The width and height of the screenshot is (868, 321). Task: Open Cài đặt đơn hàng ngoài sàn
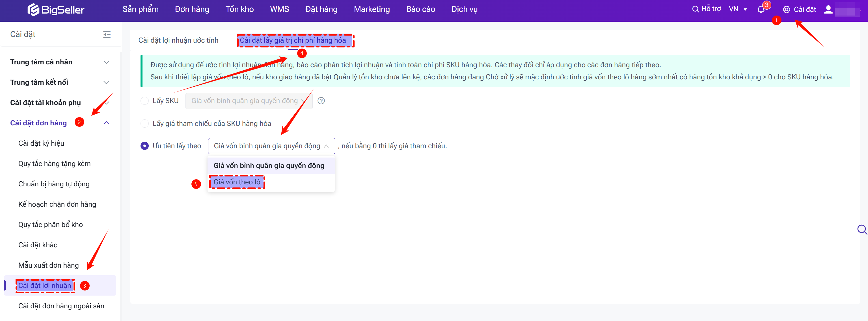pyautogui.click(x=61, y=305)
